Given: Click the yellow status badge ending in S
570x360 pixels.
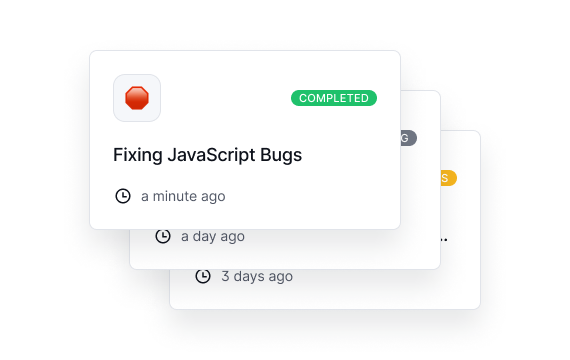Looking at the screenshot, I should click(449, 178).
